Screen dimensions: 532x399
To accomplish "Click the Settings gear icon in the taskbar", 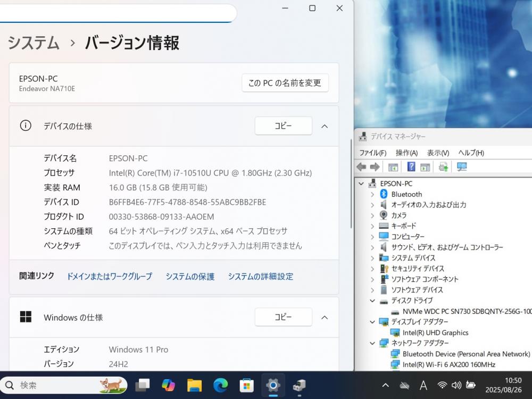I will coord(273,385).
